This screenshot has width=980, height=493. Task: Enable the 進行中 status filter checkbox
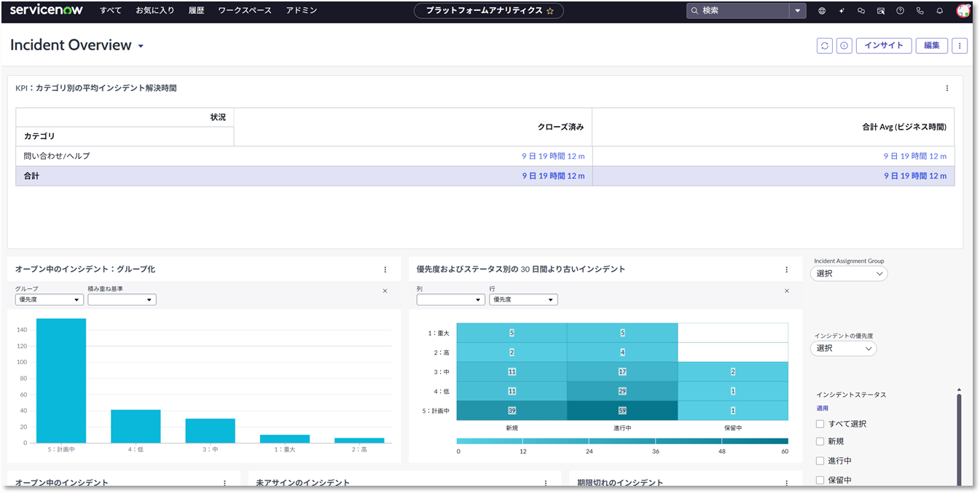(x=820, y=460)
